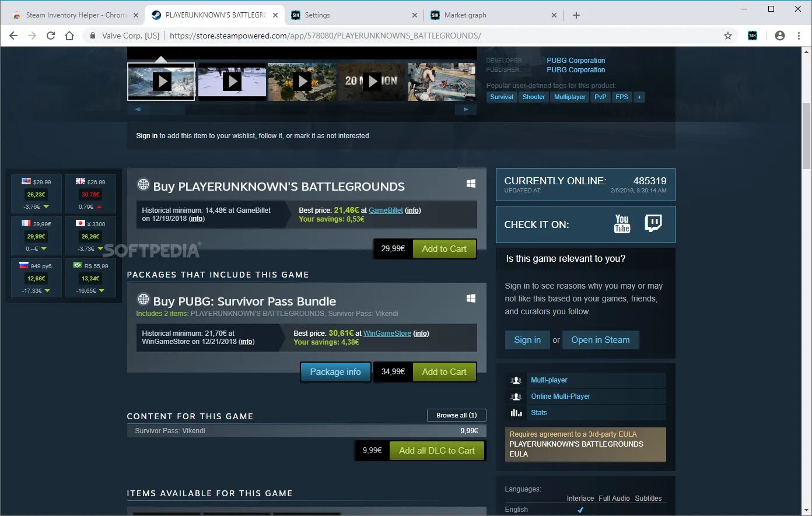Click Add all DLC to Cart

pyautogui.click(x=437, y=451)
